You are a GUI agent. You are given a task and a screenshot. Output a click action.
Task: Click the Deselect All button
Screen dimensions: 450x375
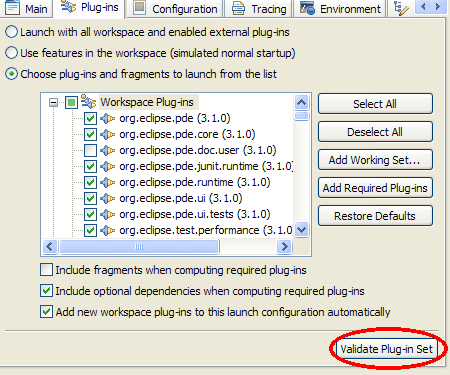[375, 132]
